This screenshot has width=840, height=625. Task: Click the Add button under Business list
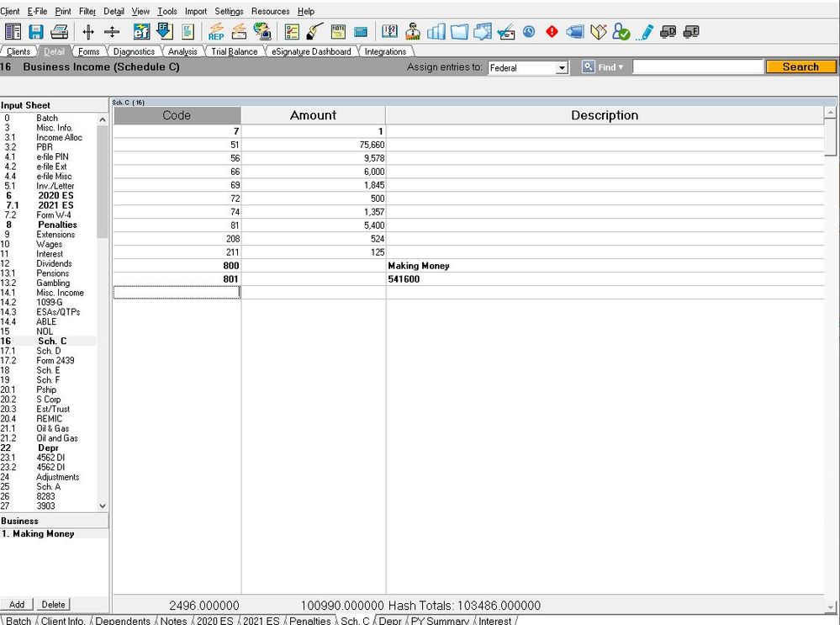coord(17,604)
